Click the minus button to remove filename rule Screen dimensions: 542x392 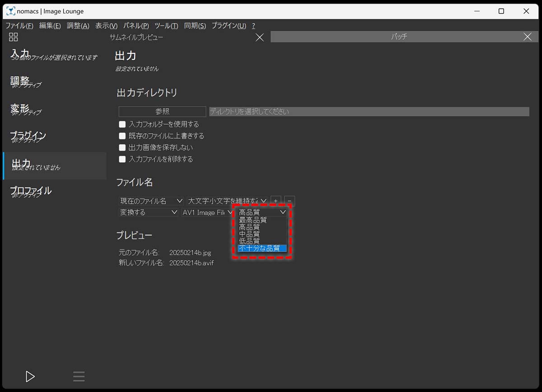pos(290,201)
